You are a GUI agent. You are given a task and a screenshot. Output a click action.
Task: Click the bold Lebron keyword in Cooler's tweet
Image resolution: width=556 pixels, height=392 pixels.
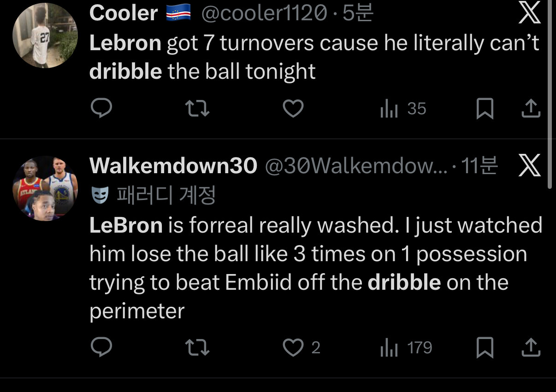[125, 43]
